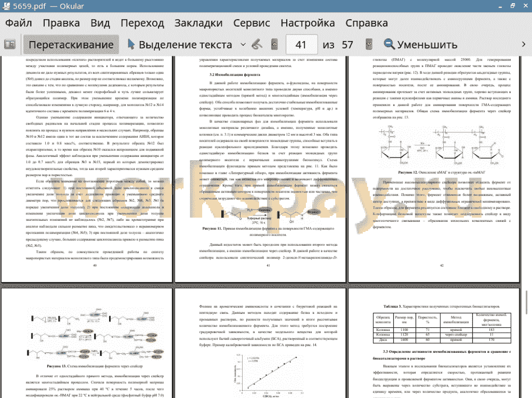532x398 pixels.
Task: Focus the page number field showing 41
Action: [302, 45]
